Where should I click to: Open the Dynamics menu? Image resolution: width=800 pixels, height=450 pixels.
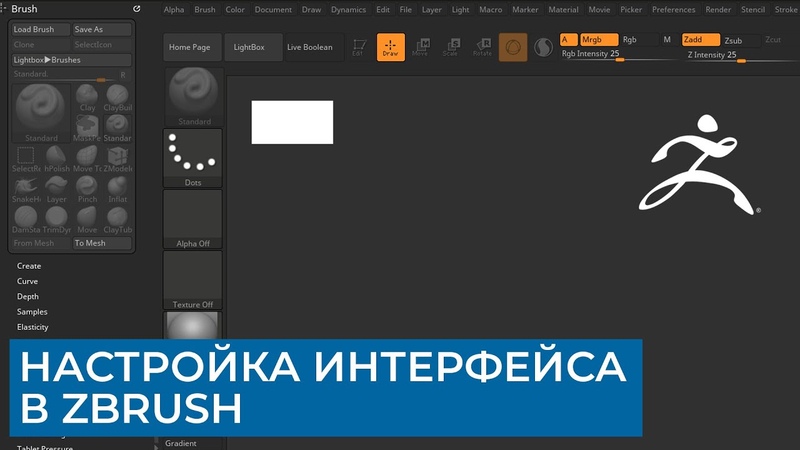(x=348, y=9)
